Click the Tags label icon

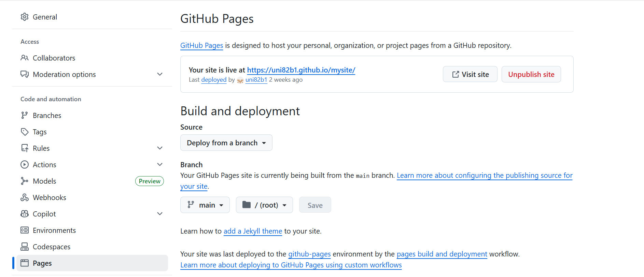[x=25, y=132]
